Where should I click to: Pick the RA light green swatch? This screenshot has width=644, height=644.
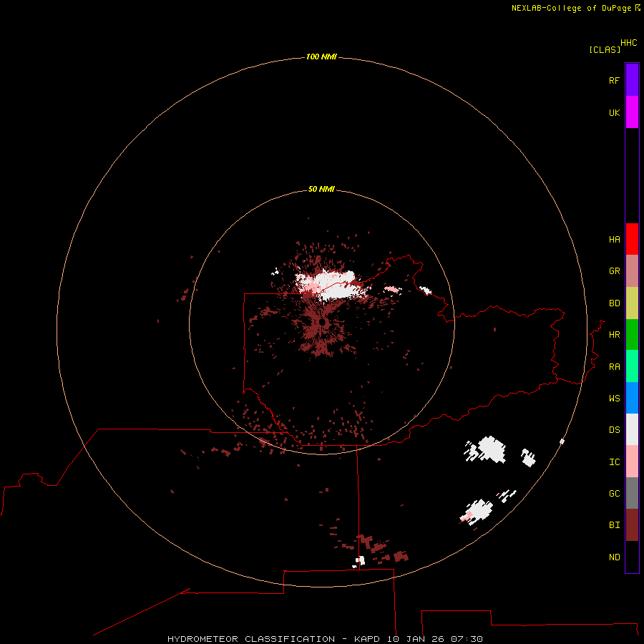(x=632, y=366)
